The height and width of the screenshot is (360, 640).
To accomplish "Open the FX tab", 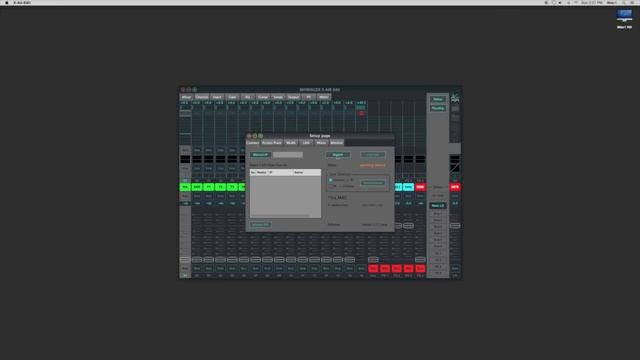I will (x=309, y=97).
